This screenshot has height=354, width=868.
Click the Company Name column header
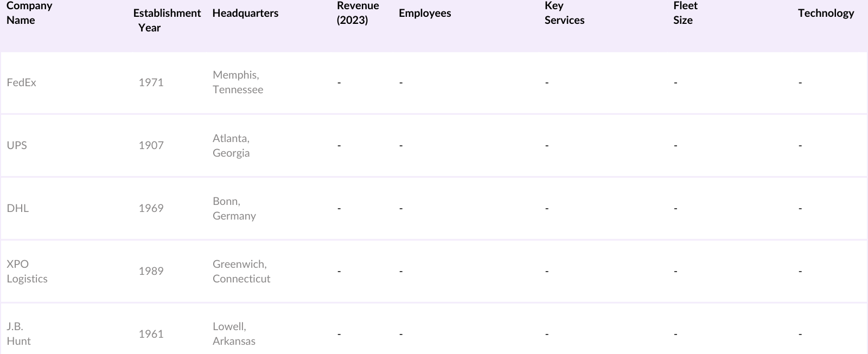click(x=29, y=13)
